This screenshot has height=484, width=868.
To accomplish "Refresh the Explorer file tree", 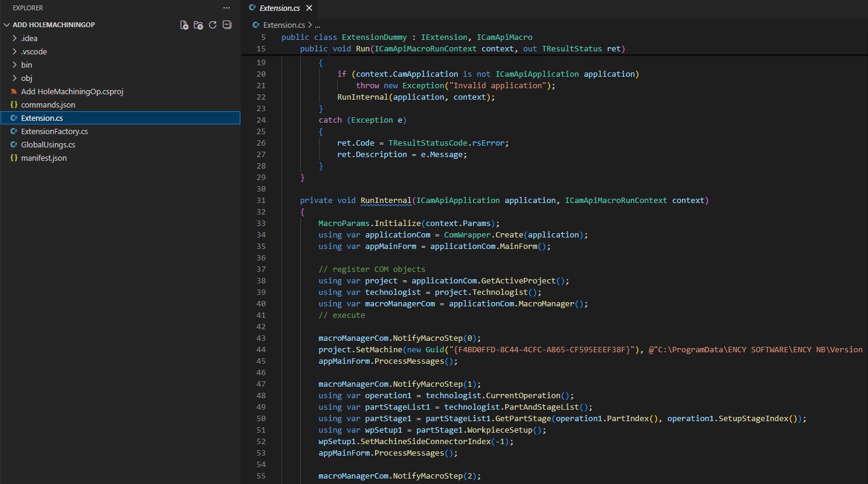I will click(213, 25).
